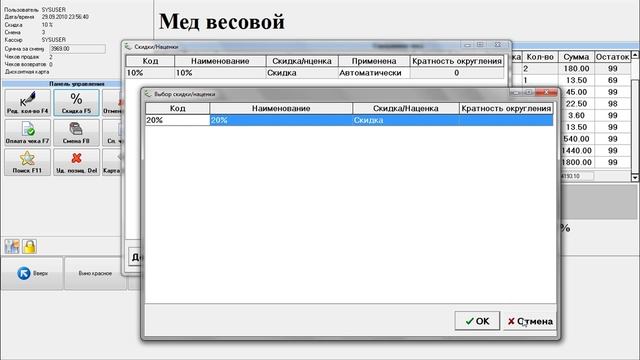The height and width of the screenshot is (360, 640).
Task: Click Кратность округления header in selection dialog
Action: click(506, 108)
